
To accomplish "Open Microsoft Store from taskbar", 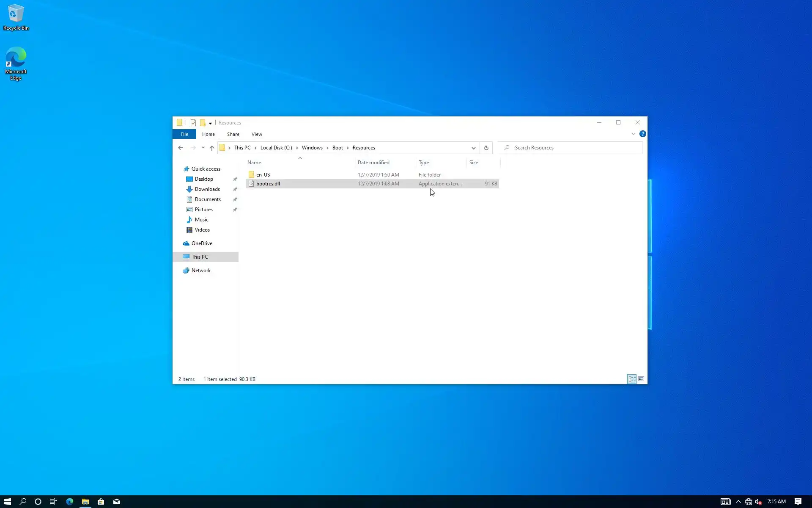I will [x=101, y=502].
